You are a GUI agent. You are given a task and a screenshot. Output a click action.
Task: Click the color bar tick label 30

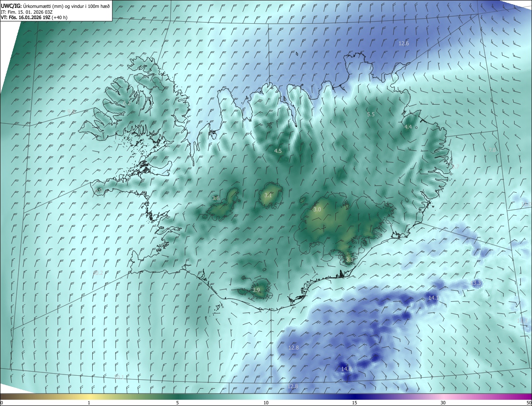pos(443,403)
